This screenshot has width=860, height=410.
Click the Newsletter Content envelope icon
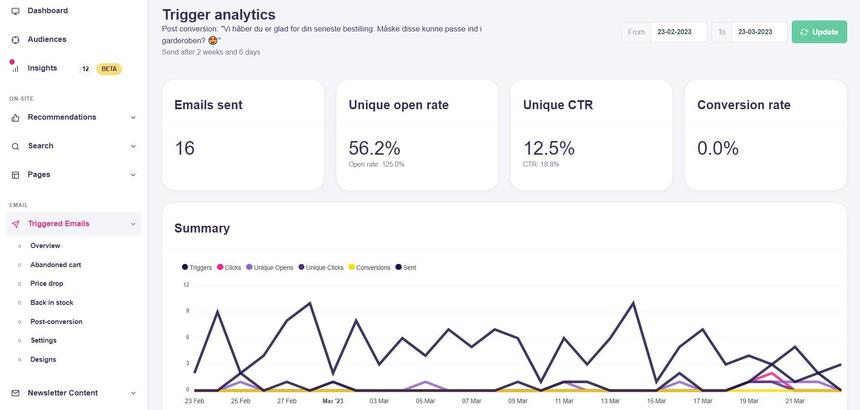pos(15,393)
